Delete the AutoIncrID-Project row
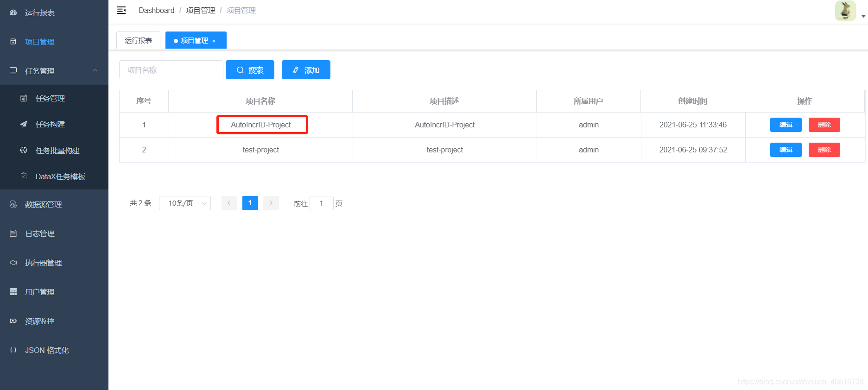The width and height of the screenshot is (868, 390). click(x=824, y=125)
